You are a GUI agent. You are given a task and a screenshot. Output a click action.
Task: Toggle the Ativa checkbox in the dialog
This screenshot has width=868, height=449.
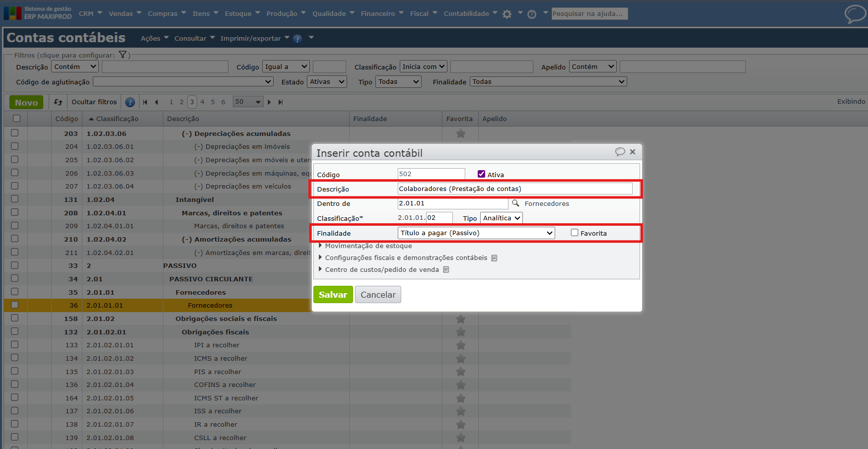pyautogui.click(x=481, y=174)
